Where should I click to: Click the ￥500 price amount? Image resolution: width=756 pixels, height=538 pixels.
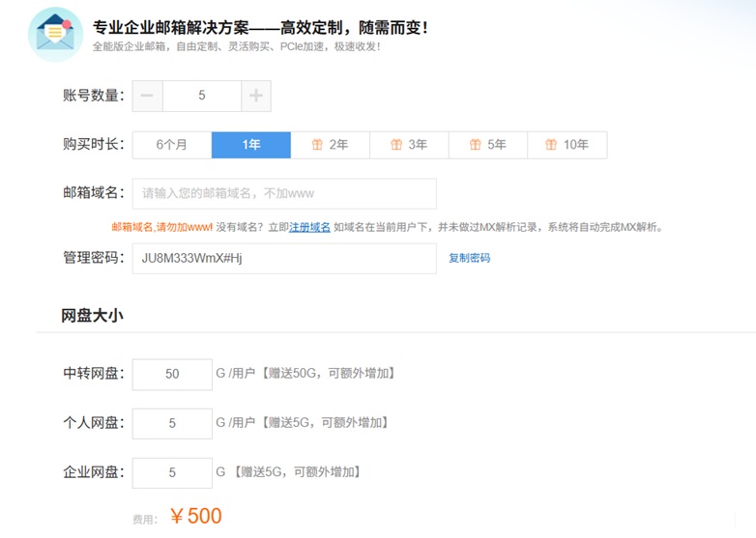195,516
